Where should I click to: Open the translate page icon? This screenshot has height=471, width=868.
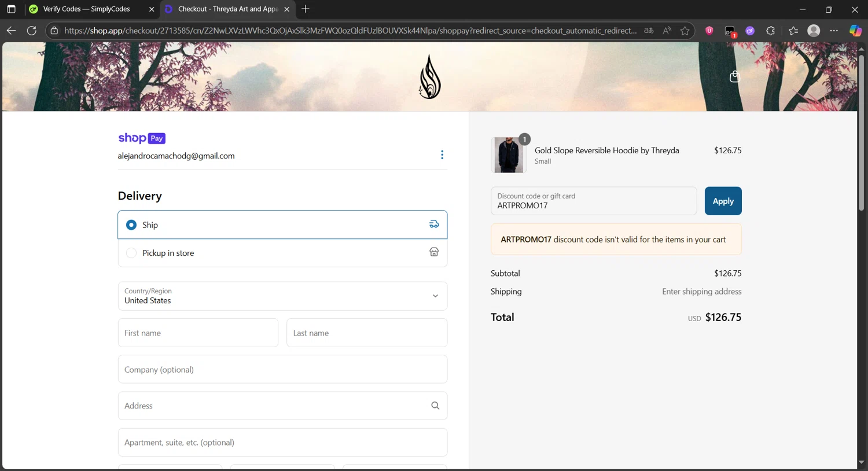(649, 31)
